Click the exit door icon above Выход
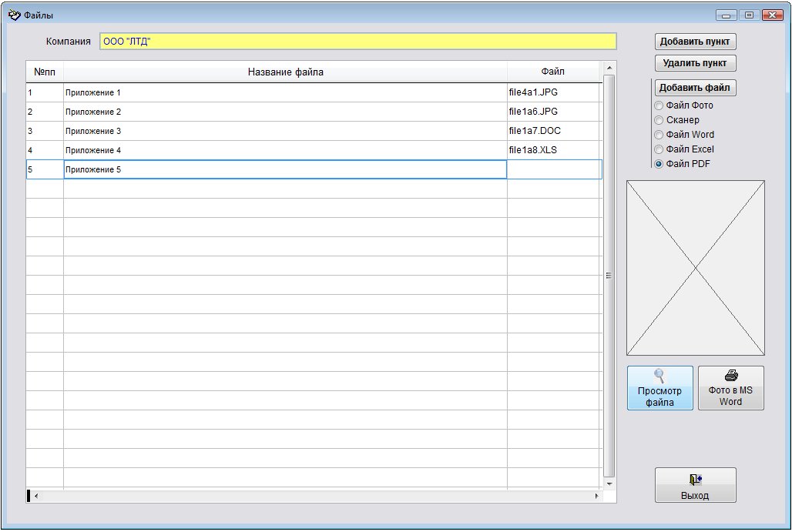The width and height of the screenshot is (792, 532). 696,480
